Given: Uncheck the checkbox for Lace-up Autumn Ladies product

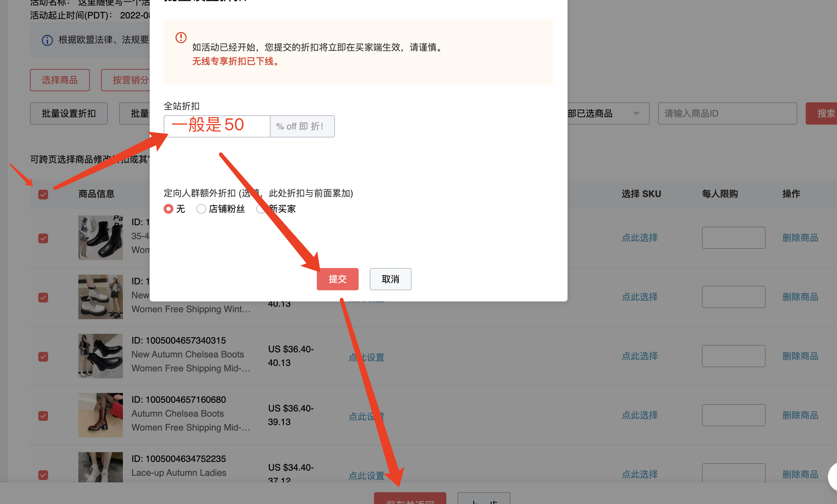Looking at the screenshot, I should pyautogui.click(x=43, y=475).
